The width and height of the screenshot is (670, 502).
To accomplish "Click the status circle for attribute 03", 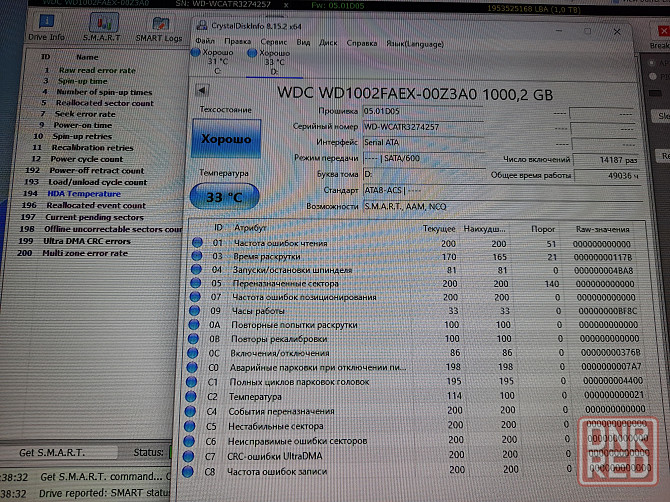I will coord(197,256).
